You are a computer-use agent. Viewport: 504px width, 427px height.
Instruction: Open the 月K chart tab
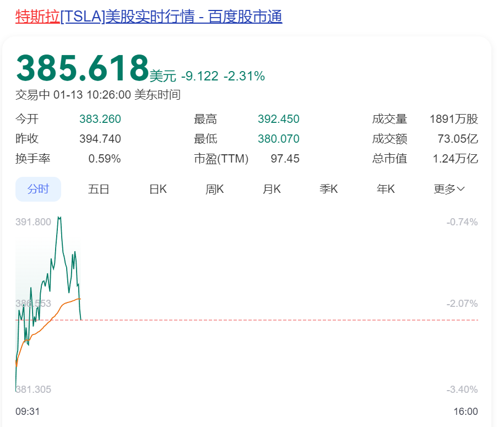pyautogui.click(x=272, y=190)
